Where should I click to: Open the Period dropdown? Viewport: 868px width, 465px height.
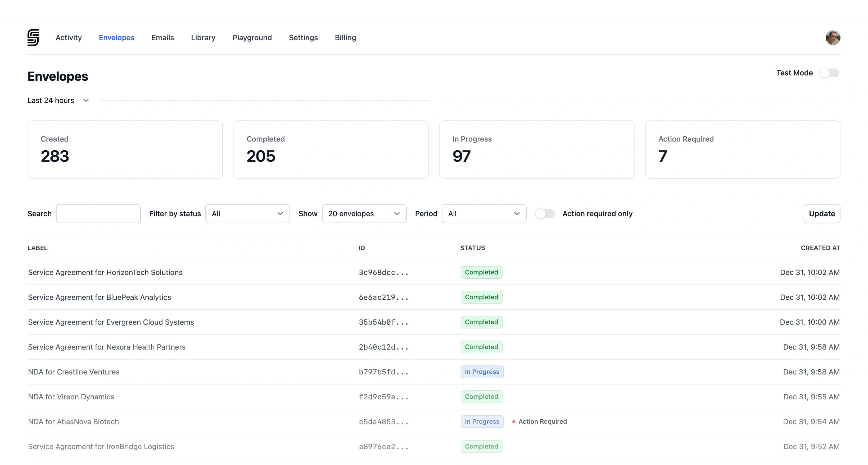coord(483,214)
